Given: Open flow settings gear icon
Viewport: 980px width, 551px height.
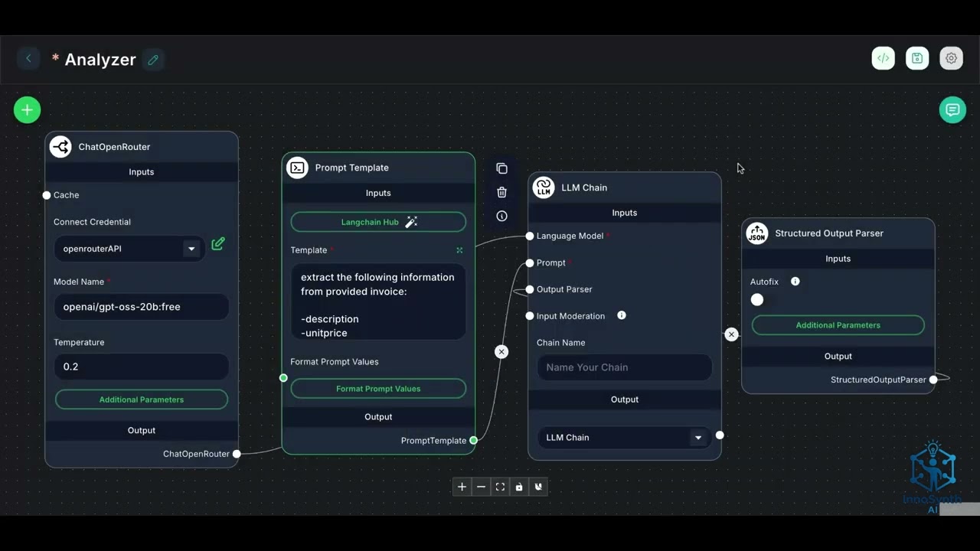Looking at the screenshot, I should tap(951, 58).
